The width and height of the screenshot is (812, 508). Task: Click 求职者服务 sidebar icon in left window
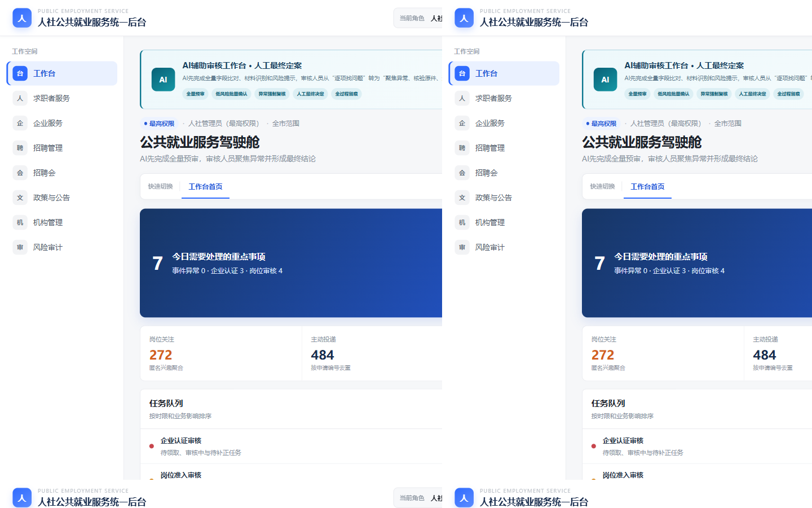(x=20, y=98)
